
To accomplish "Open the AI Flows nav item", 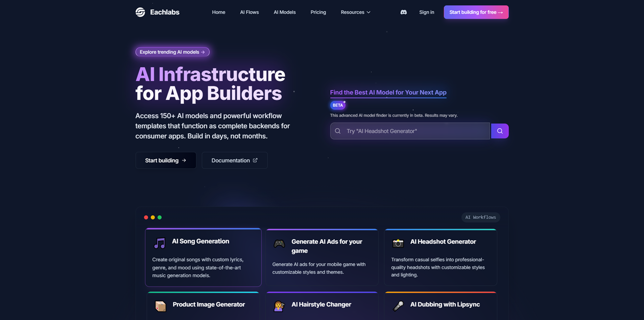I will [249, 12].
